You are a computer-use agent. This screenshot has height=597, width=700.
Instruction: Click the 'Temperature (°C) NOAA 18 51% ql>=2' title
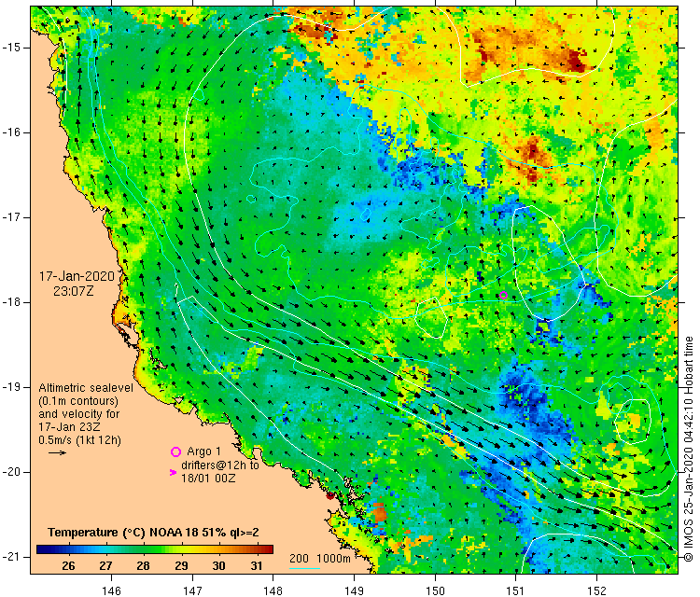click(154, 533)
